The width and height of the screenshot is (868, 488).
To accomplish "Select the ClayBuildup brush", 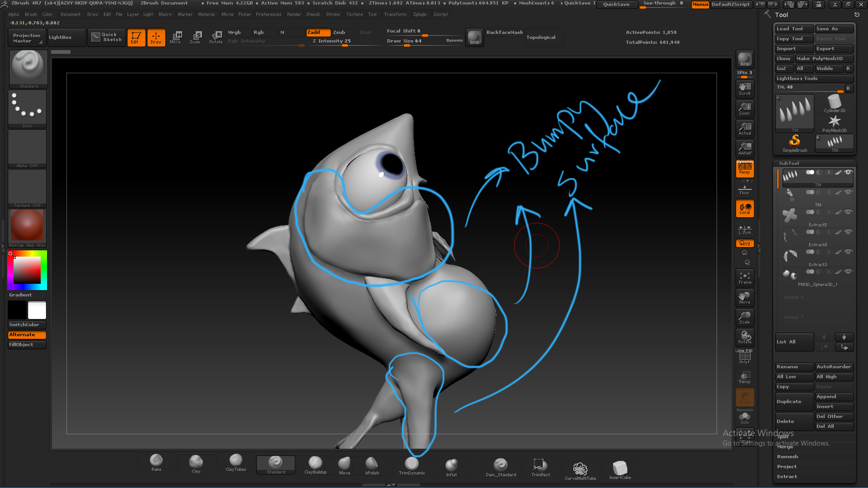I will pyautogui.click(x=315, y=465).
